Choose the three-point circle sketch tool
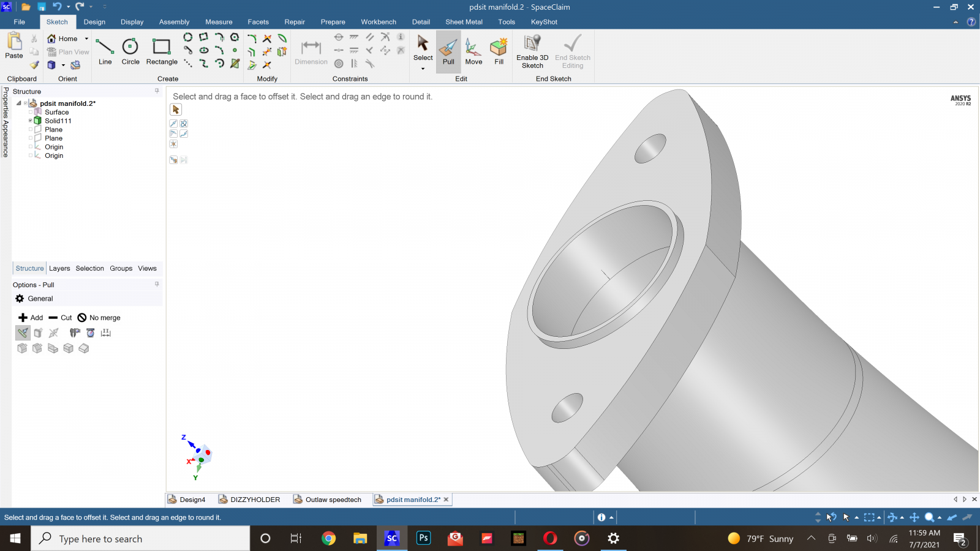Viewport: 980px width, 551px height. 187,37
